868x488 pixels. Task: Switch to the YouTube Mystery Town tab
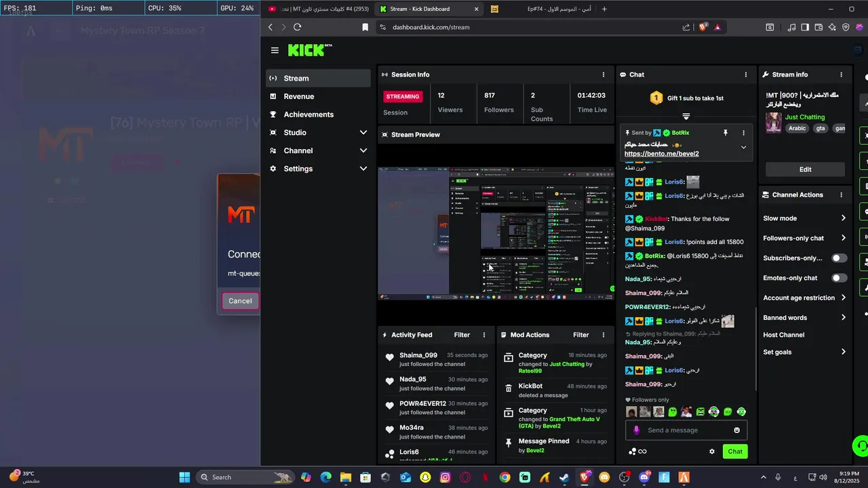[x=319, y=9]
